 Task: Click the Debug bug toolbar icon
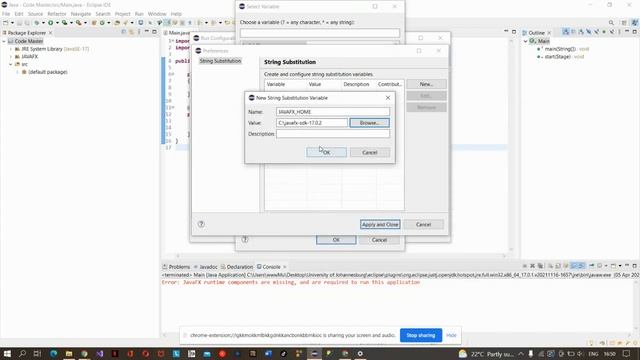point(37,23)
